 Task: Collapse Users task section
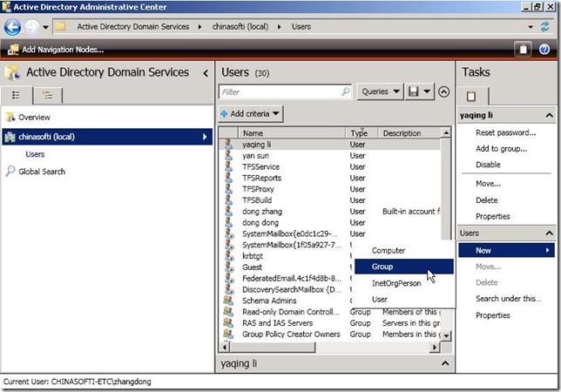549,233
